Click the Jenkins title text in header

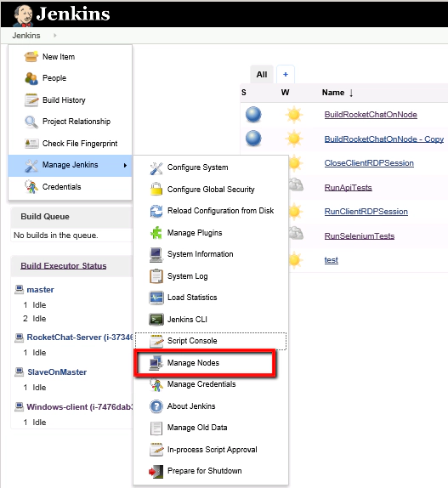pyautogui.click(x=73, y=14)
